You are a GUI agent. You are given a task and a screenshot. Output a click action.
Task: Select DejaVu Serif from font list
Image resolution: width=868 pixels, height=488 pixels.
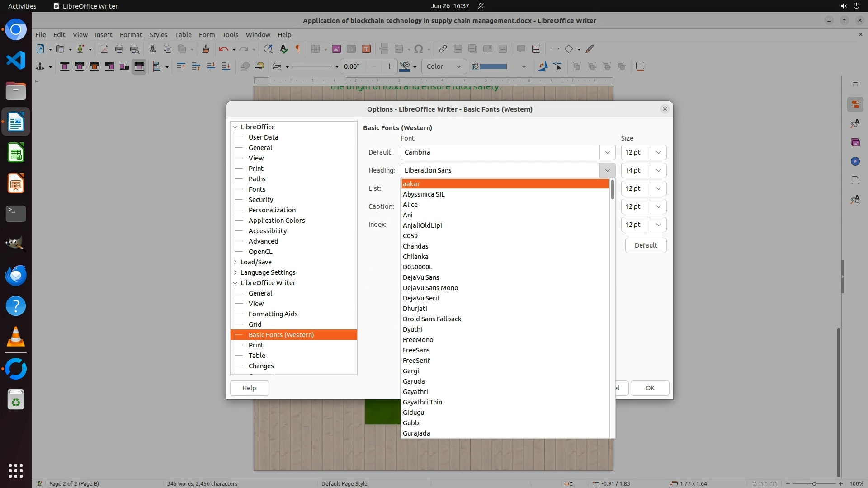pyautogui.click(x=421, y=298)
